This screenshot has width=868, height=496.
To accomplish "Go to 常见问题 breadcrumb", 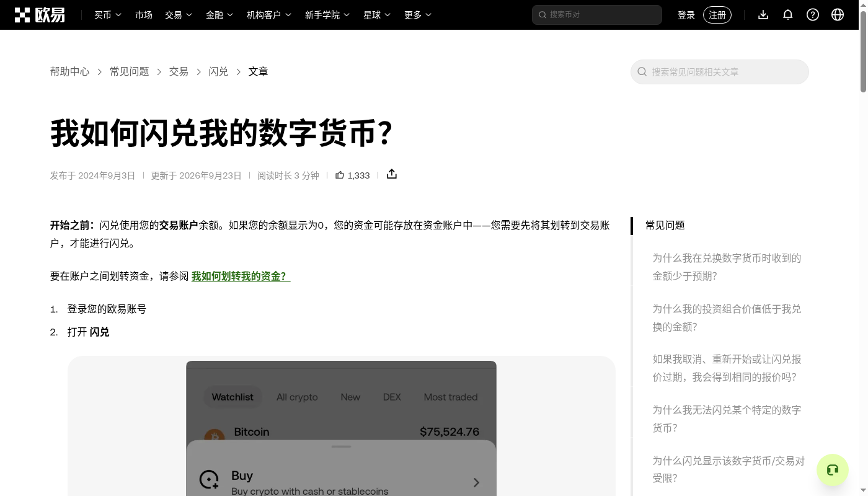I will point(130,72).
